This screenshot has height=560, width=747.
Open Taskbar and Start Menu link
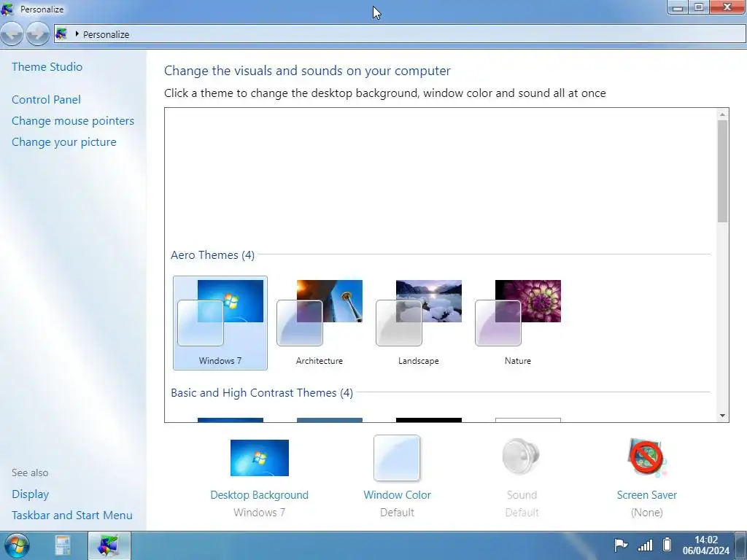point(72,516)
